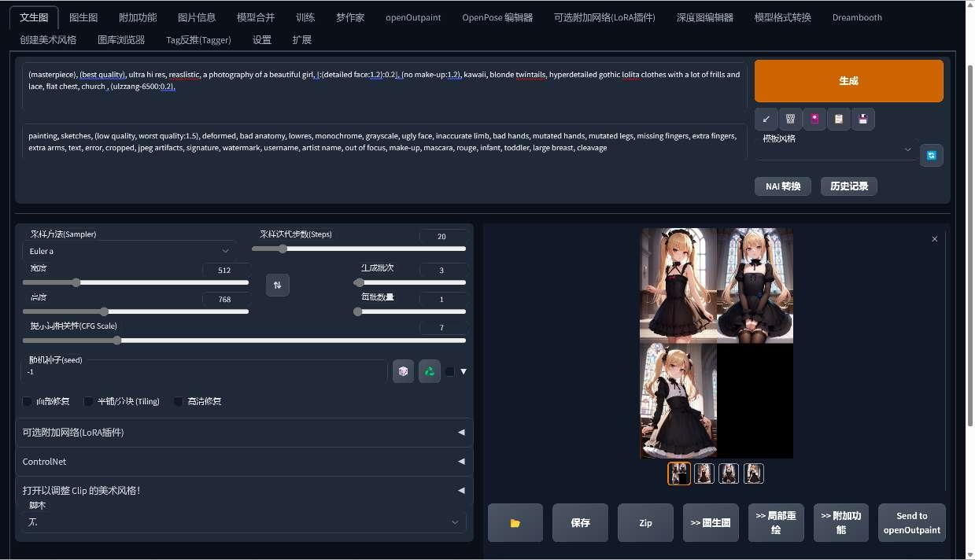The height and width of the screenshot is (560, 975).
Task: Switch to the 图生图 tab
Action: (83, 17)
